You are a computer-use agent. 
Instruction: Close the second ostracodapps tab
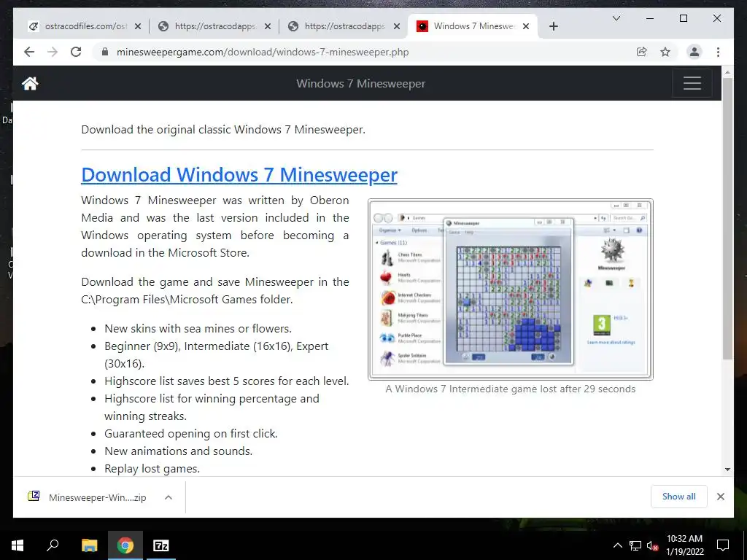pos(268,27)
